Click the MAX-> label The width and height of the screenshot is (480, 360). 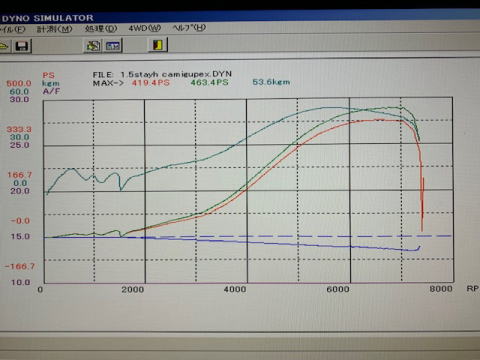pos(108,83)
